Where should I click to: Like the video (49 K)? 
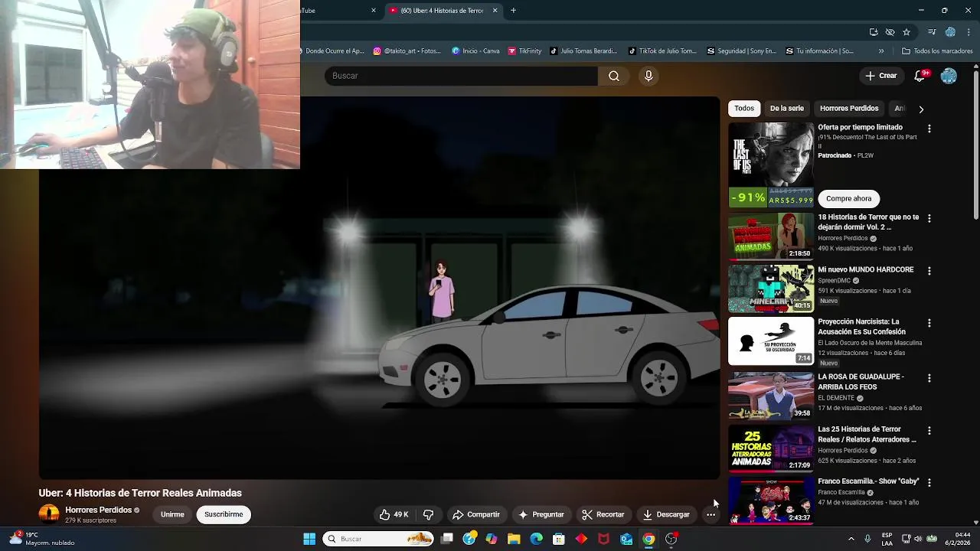[394, 514]
